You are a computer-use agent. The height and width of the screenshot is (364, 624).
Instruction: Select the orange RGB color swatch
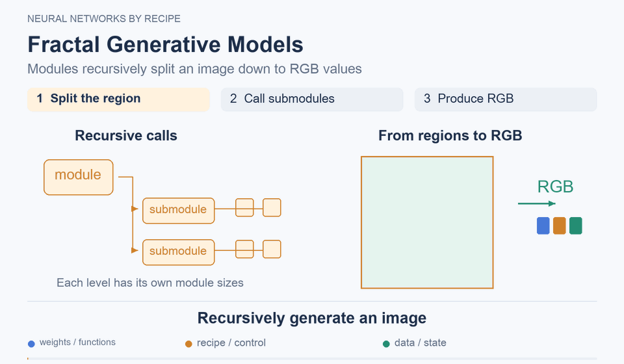[560, 226]
